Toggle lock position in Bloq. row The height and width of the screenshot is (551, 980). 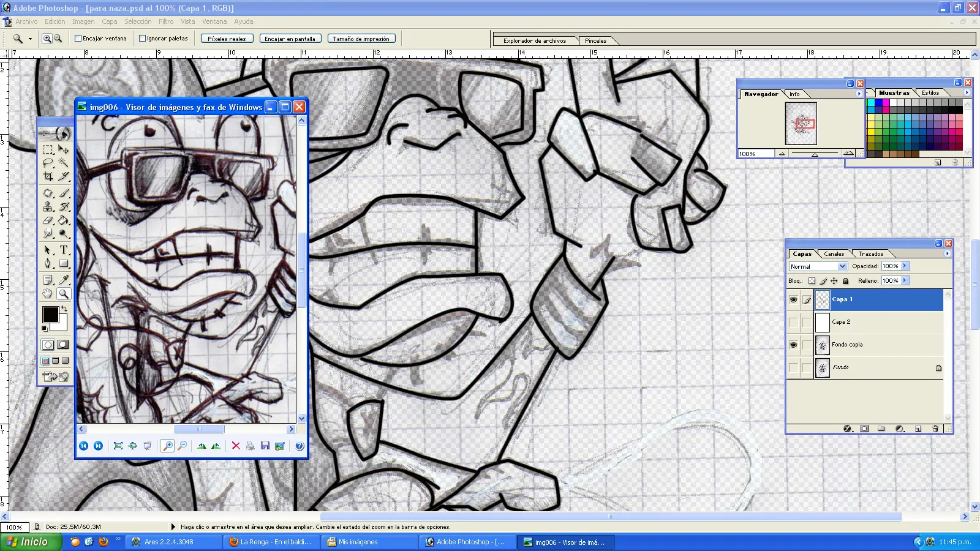(x=834, y=281)
